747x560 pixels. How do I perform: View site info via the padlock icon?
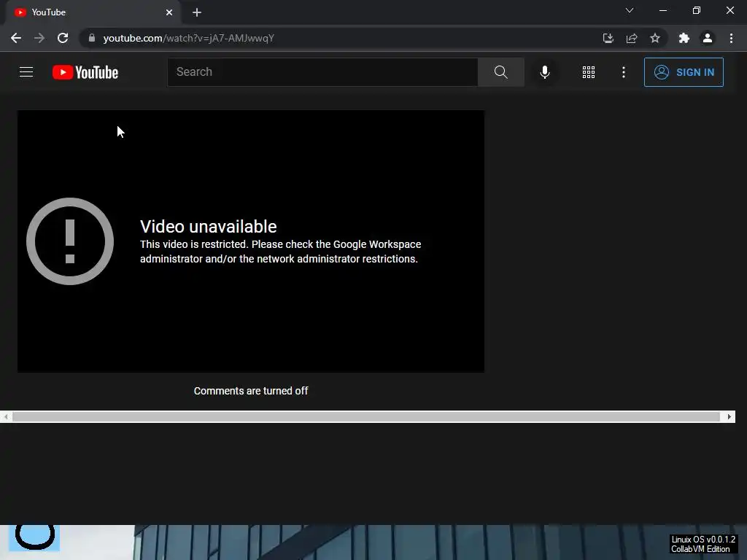point(92,38)
